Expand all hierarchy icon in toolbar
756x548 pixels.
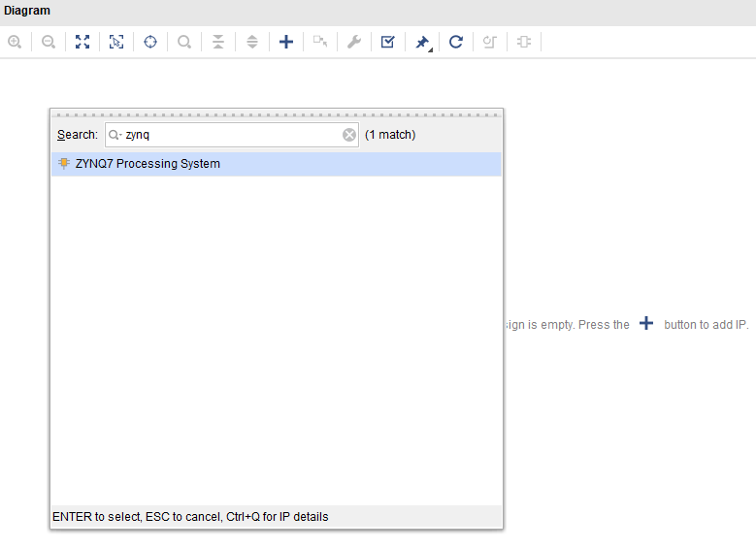(x=252, y=43)
